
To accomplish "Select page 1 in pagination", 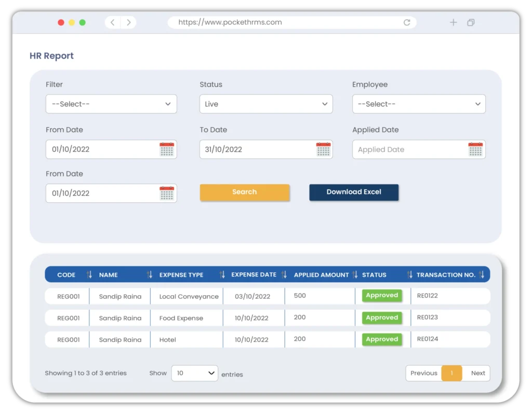I will [x=451, y=373].
